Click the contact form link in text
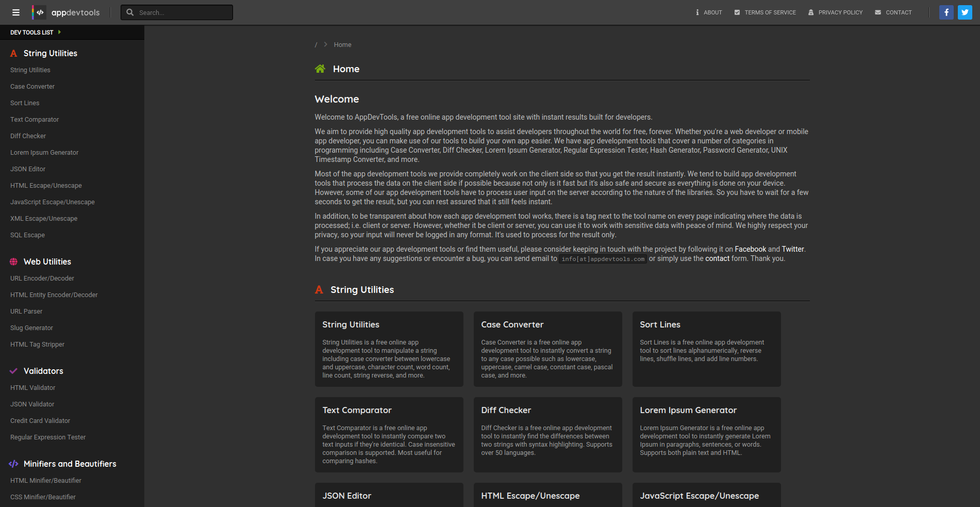This screenshot has width=980, height=507. [718, 258]
